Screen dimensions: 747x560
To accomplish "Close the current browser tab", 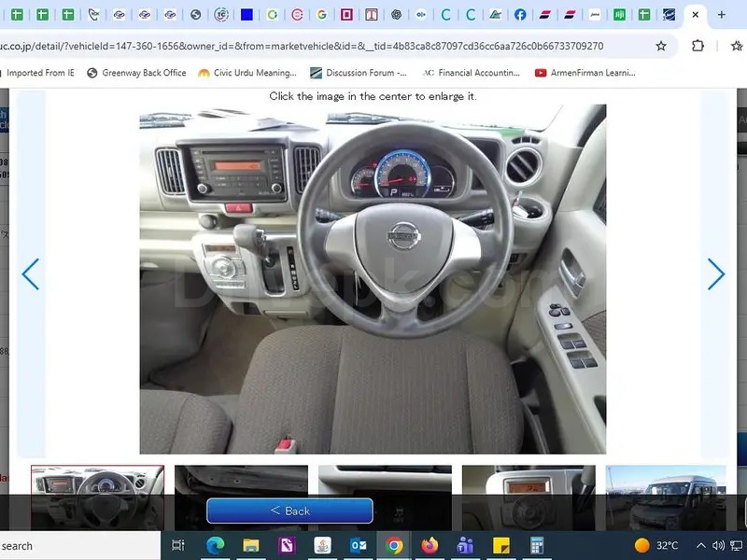I will (x=695, y=15).
